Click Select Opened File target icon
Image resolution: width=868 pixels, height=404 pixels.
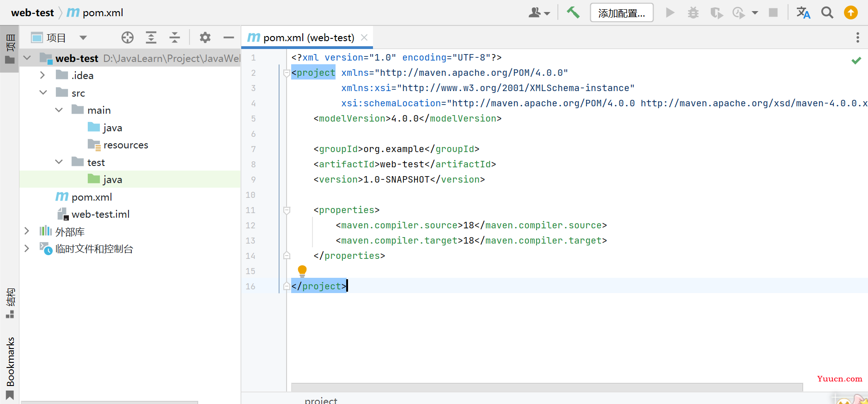(x=128, y=37)
